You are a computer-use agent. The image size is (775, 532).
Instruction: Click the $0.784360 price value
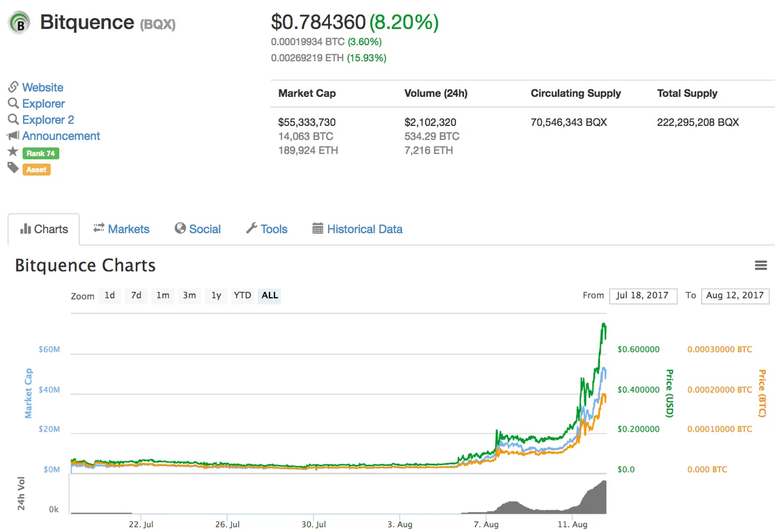[318, 22]
